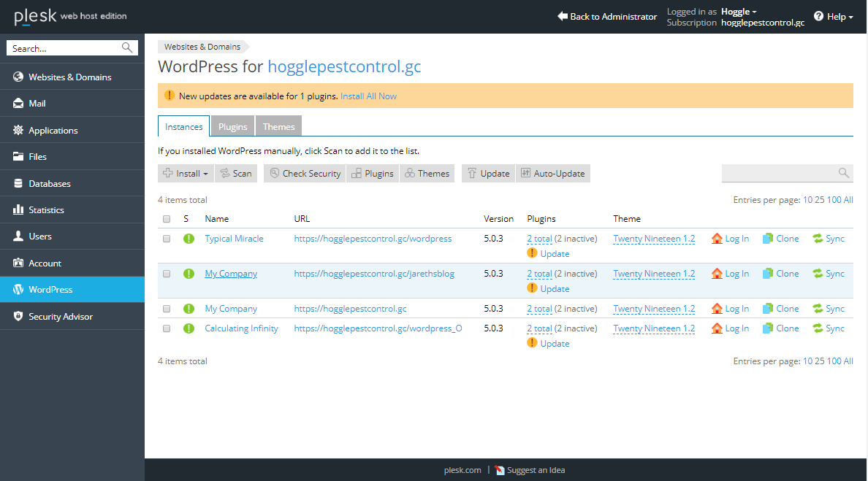The image size is (868, 481).
Task: Open the Account icon in sidebar
Action: coord(18,263)
